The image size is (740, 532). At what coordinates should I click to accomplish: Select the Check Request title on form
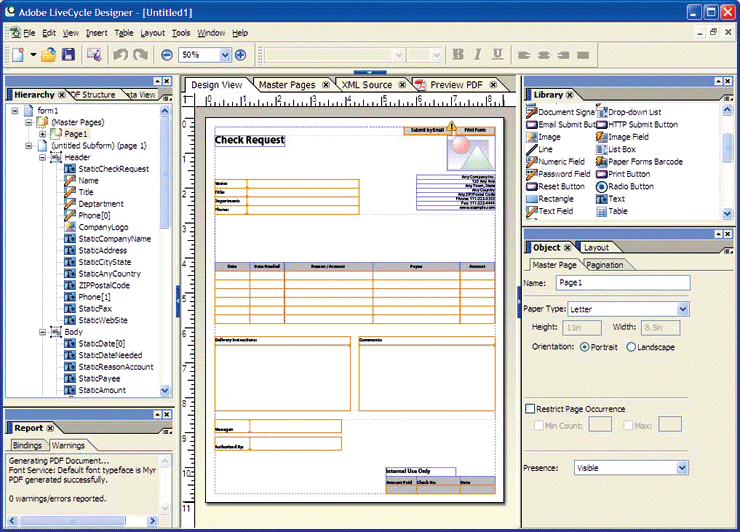(250, 140)
